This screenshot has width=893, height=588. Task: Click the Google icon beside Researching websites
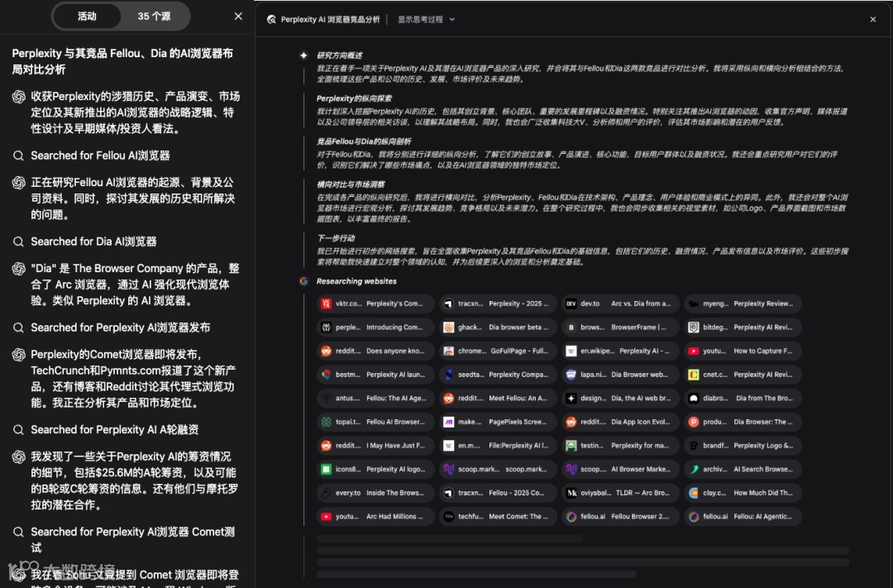[x=303, y=281]
